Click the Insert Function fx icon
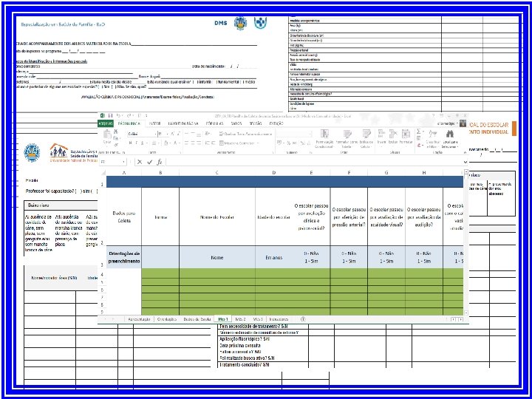This screenshot has height=399, width=532. [x=160, y=162]
